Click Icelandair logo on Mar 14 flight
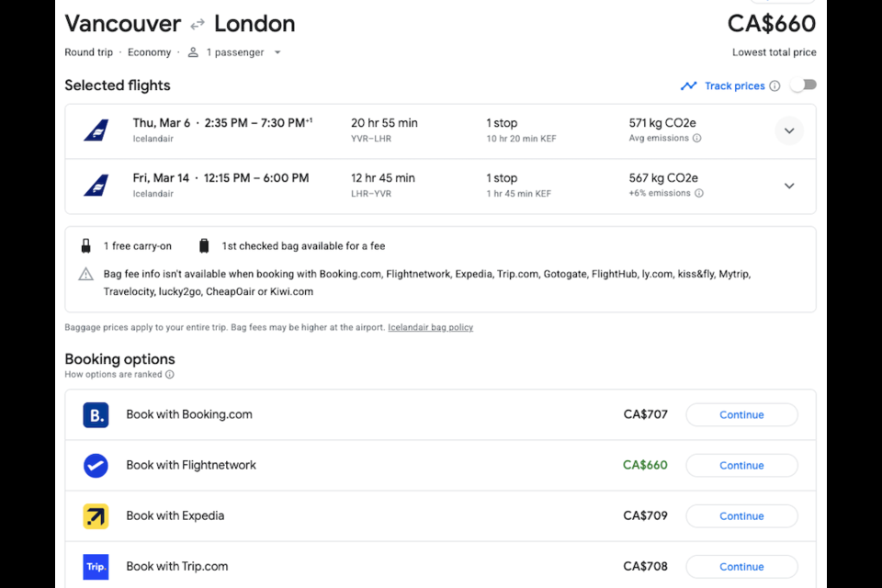The image size is (882, 588). [x=96, y=186]
